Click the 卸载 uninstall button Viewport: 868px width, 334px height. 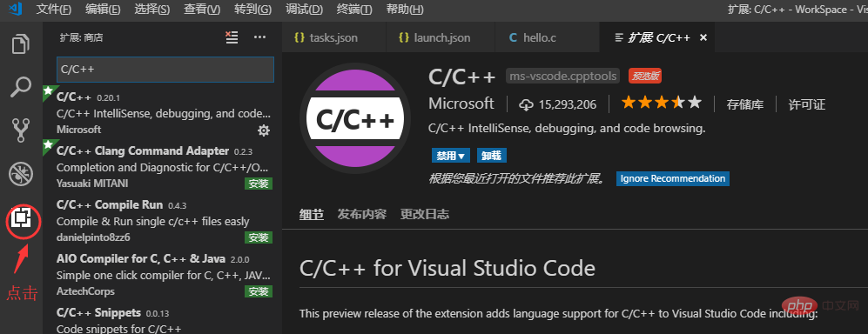click(x=491, y=156)
